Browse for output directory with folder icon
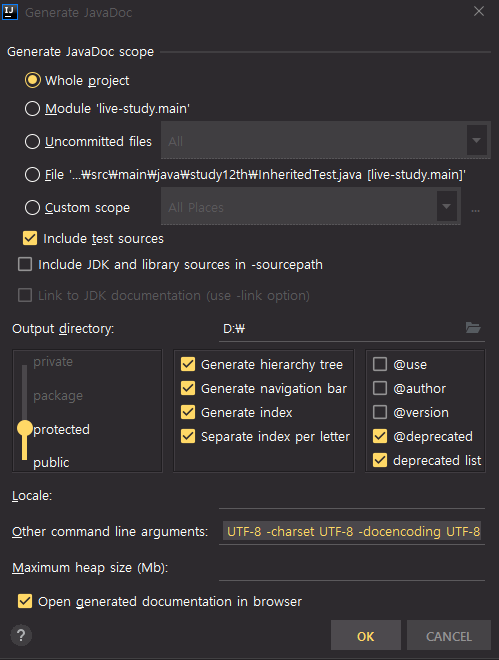 (x=473, y=327)
